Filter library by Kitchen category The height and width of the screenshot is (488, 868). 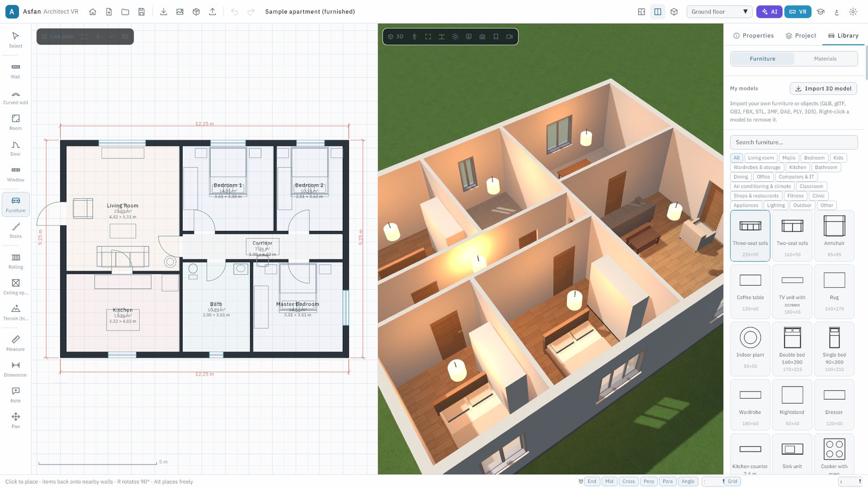797,168
